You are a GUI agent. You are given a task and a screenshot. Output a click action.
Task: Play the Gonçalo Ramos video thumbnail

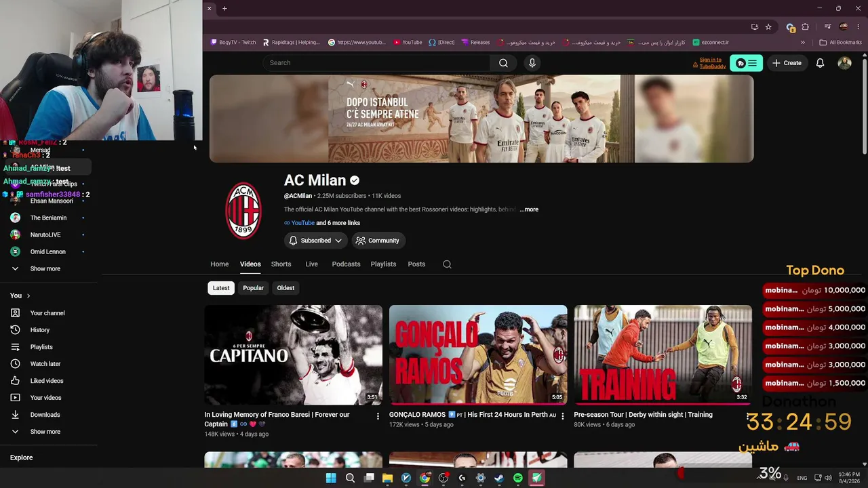click(x=478, y=354)
